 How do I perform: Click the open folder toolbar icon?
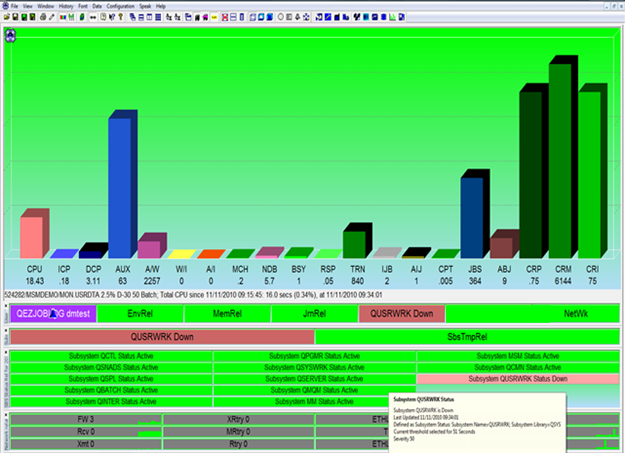[6, 16]
